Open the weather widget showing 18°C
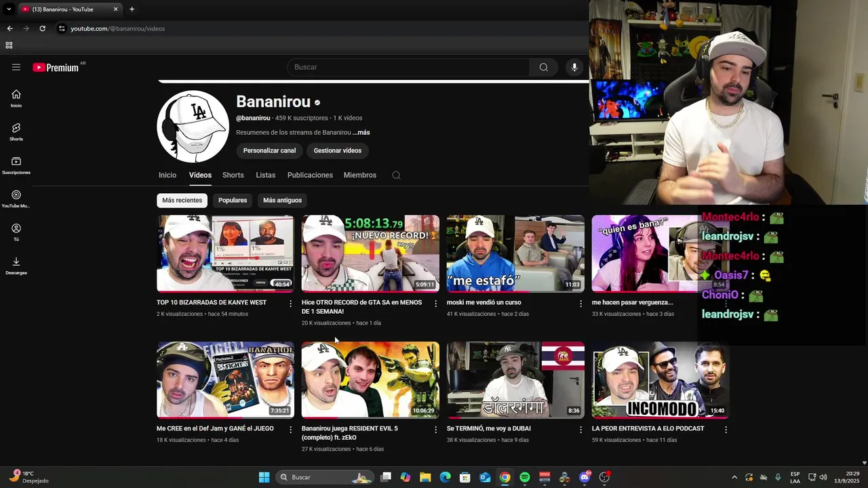Screen dimensions: 868x488 (28, 477)
